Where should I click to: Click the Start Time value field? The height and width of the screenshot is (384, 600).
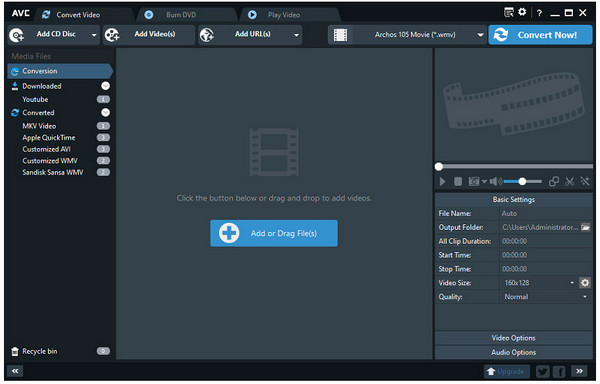546,255
